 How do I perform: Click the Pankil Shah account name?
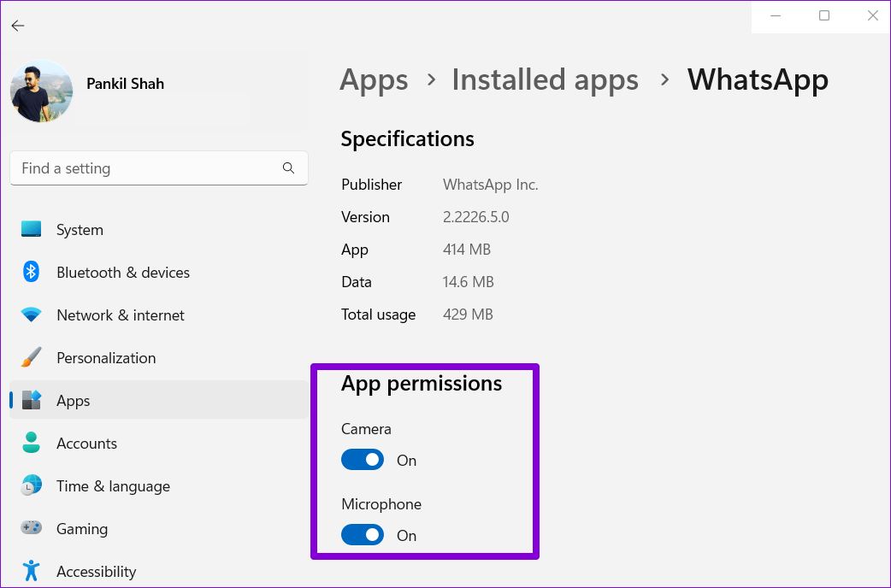(x=125, y=83)
